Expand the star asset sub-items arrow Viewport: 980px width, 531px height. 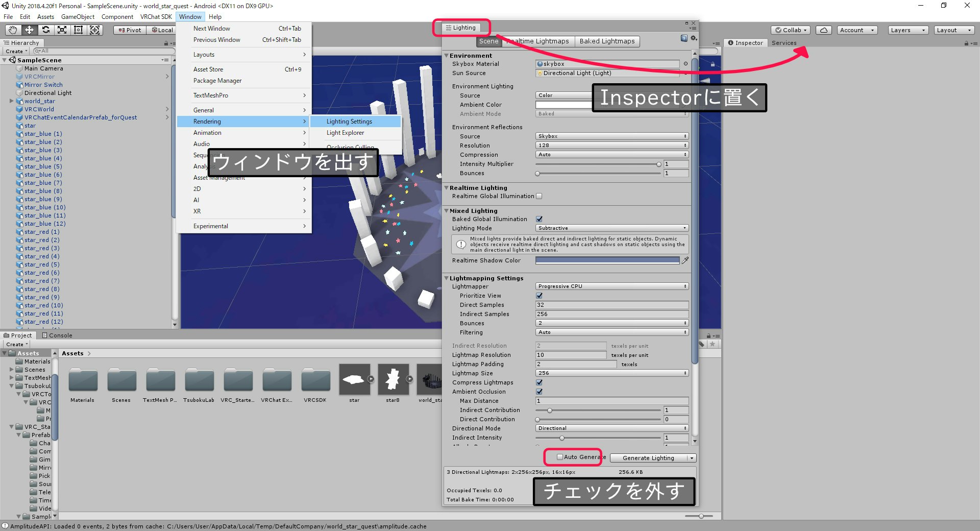coord(371,379)
